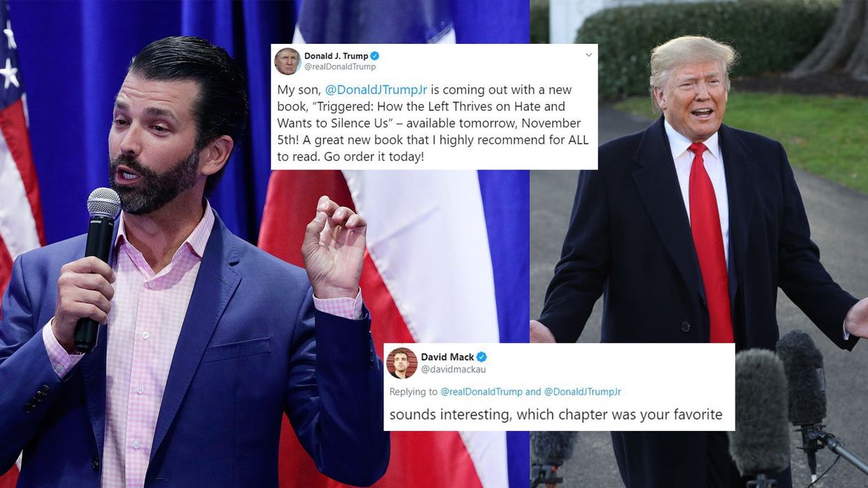The width and height of the screenshot is (868, 488).
Task: Click the 'Replying to' label
Action: (413, 392)
